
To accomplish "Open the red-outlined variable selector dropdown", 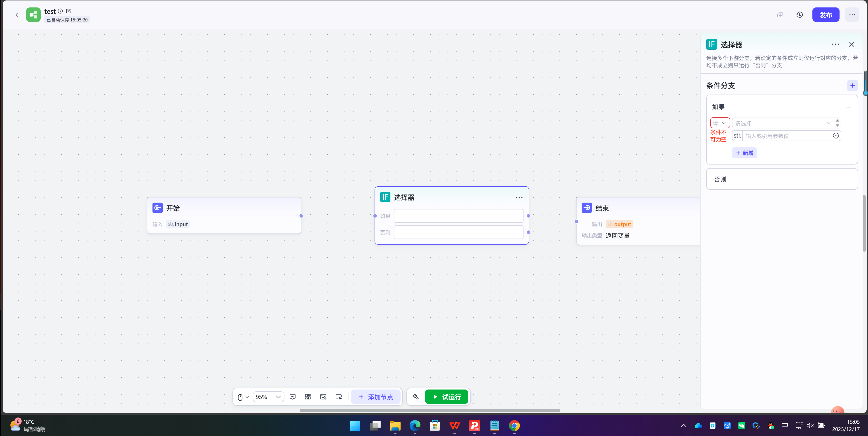I will (720, 123).
